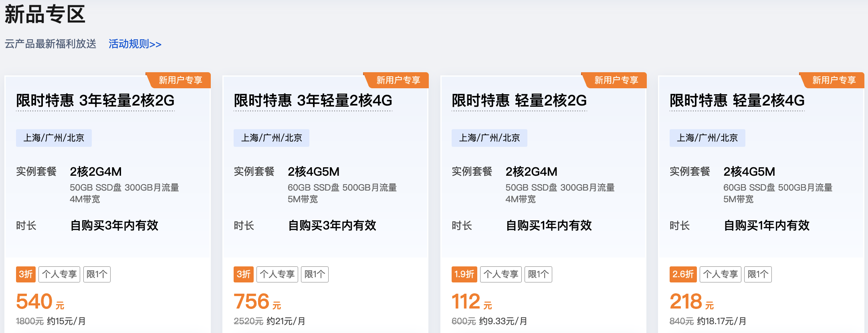
Task: Select the 限时特惠 轻量2核2G one-year title
Action: pyautogui.click(x=519, y=100)
